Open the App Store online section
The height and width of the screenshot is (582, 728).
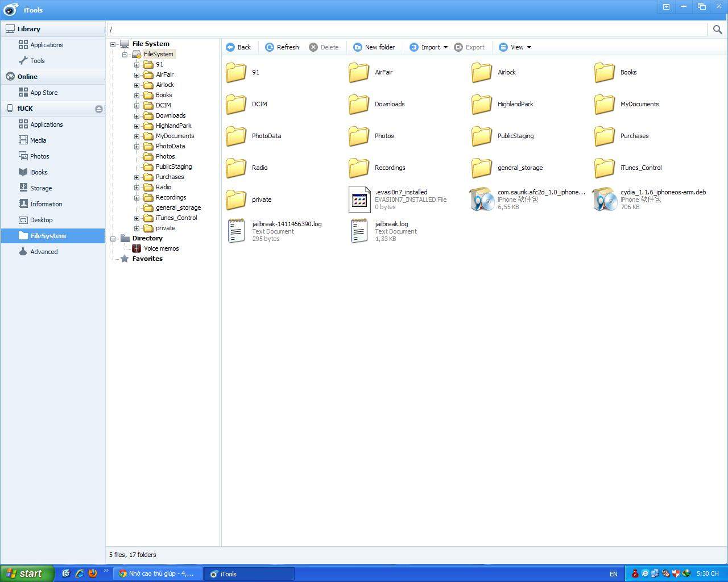point(44,93)
